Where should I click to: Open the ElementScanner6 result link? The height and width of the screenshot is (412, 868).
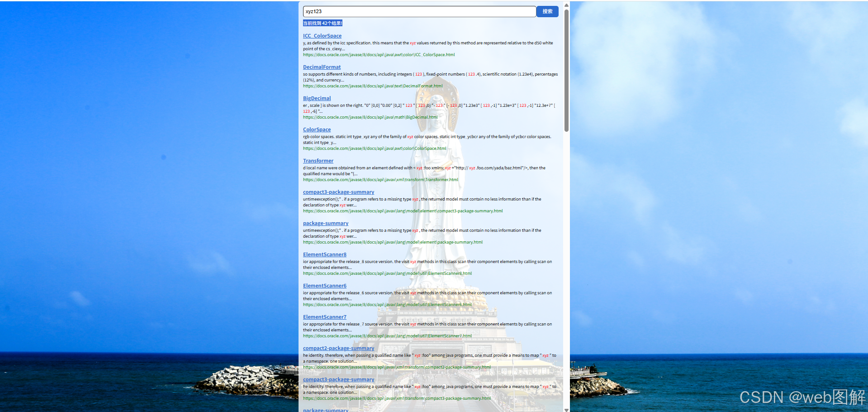(x=324, y=286)
